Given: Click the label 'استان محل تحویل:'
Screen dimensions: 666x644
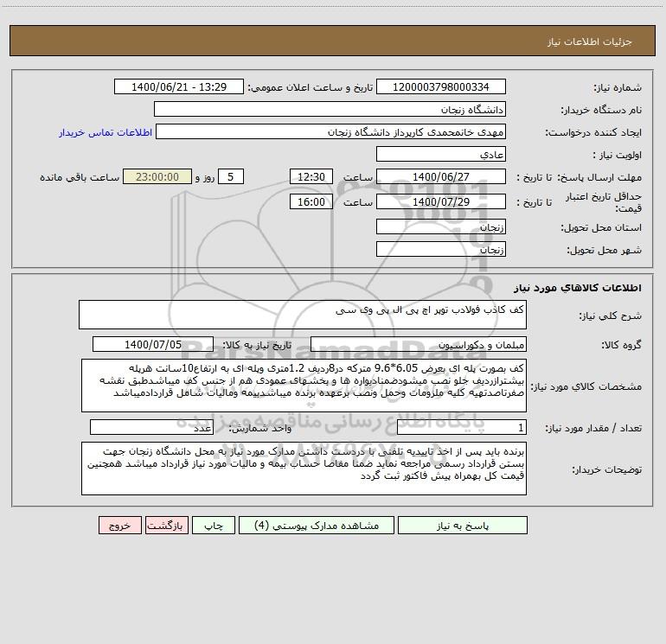Looking at the screenshot, I should tap(601, 227).
